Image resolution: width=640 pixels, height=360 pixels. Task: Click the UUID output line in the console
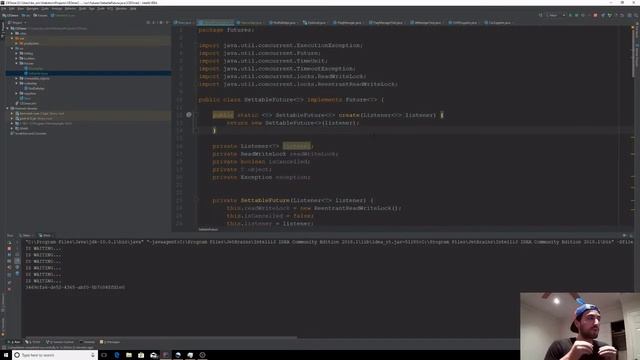click(75, 288)
